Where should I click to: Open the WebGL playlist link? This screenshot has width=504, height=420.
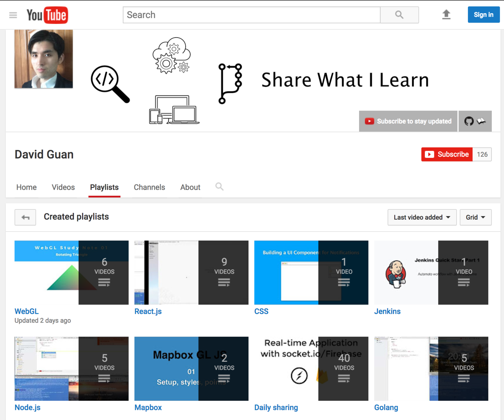point(27,311)
